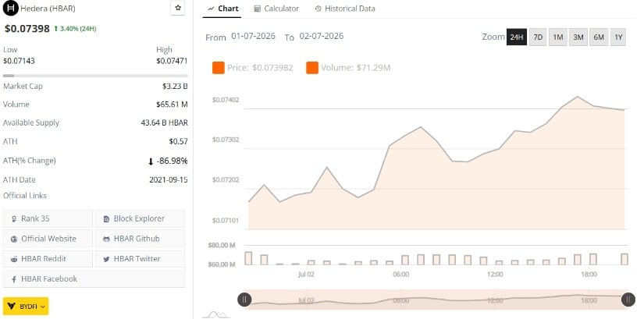Click the Calculator tab grid icon
The height and width of the screenshot is (319, 644).
coord(257,9)
